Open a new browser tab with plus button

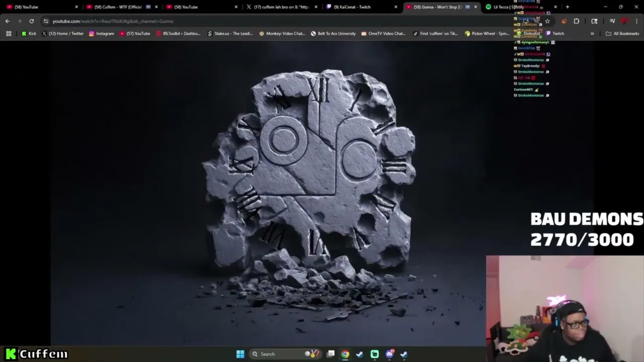point(568,7)
